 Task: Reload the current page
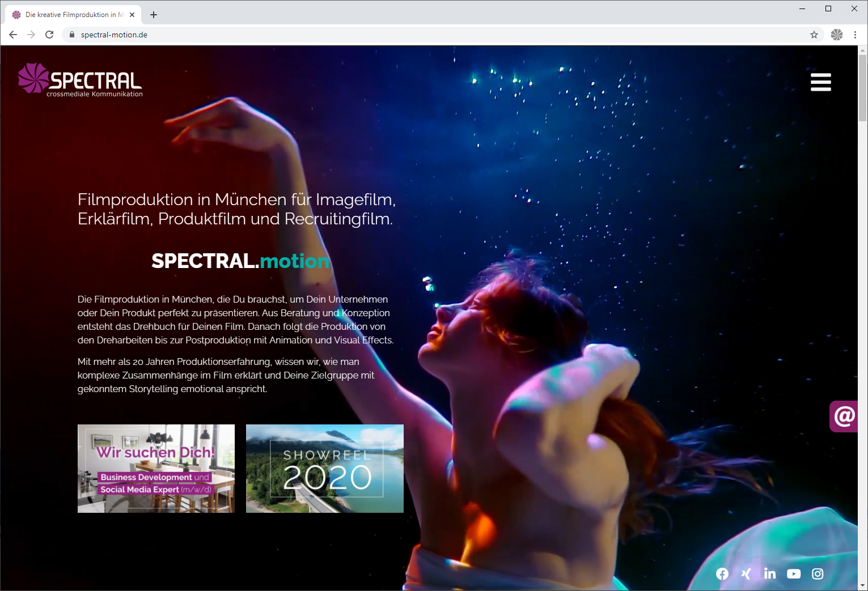click(x=49, y=35)
